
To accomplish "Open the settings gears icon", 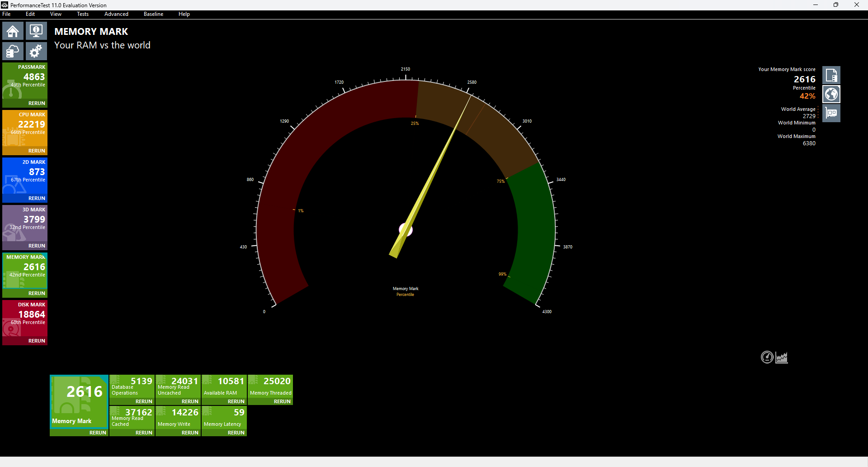I will click(36, 52).
